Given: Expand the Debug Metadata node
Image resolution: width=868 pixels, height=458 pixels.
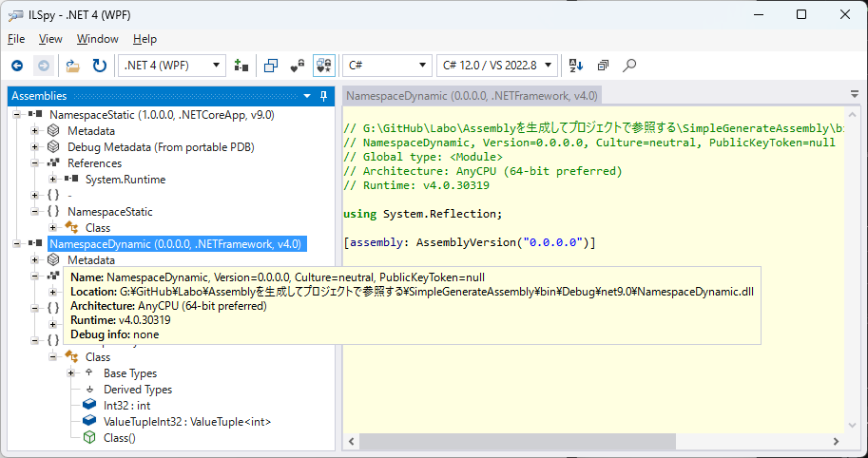Looking at the screenshot, I should tap(34, 147).
